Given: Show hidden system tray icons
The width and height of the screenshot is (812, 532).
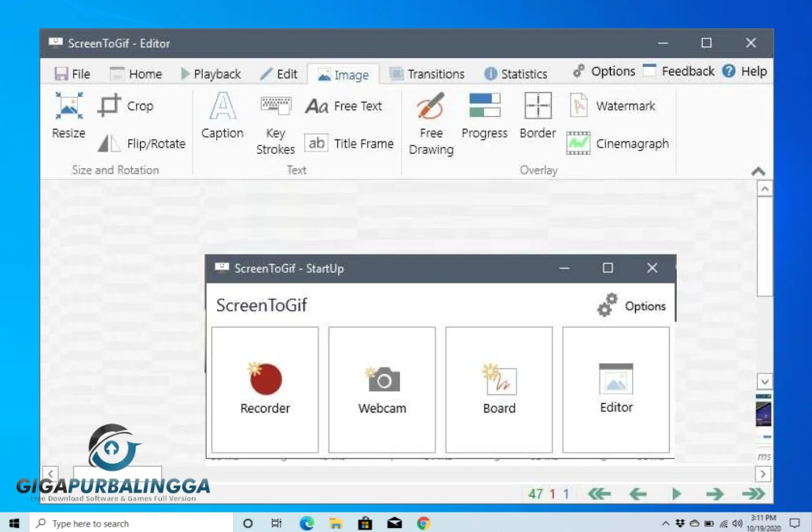Looking at the screenshot, I should [x=666, y=523].
